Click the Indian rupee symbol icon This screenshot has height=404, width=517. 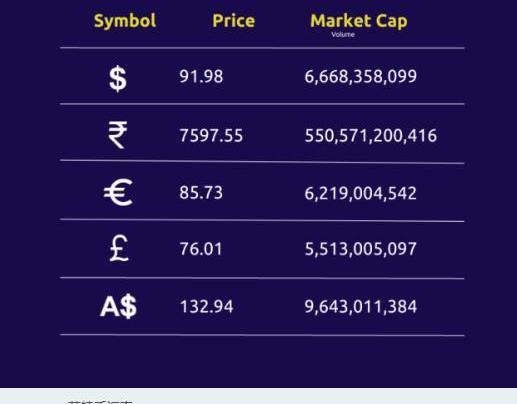pos(118,135)
